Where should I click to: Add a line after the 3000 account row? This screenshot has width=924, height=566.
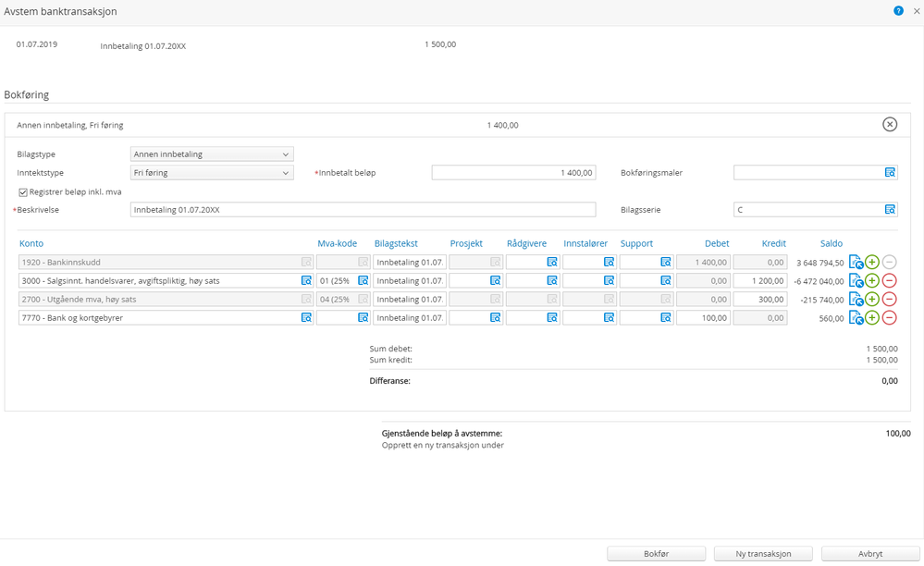pyautogui.click(x=872, y=280)
